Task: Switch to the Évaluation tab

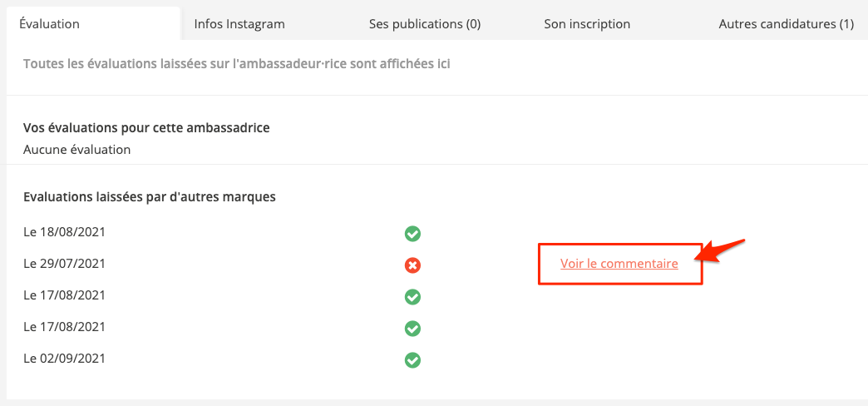Action: click(49, 24)
